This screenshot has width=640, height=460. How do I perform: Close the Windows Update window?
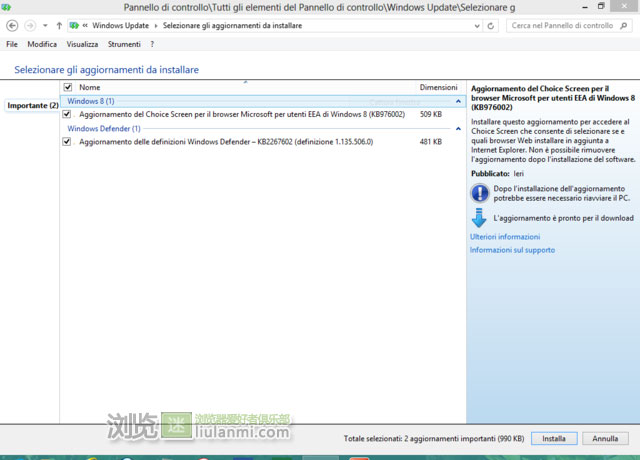[x=624, y=6]
